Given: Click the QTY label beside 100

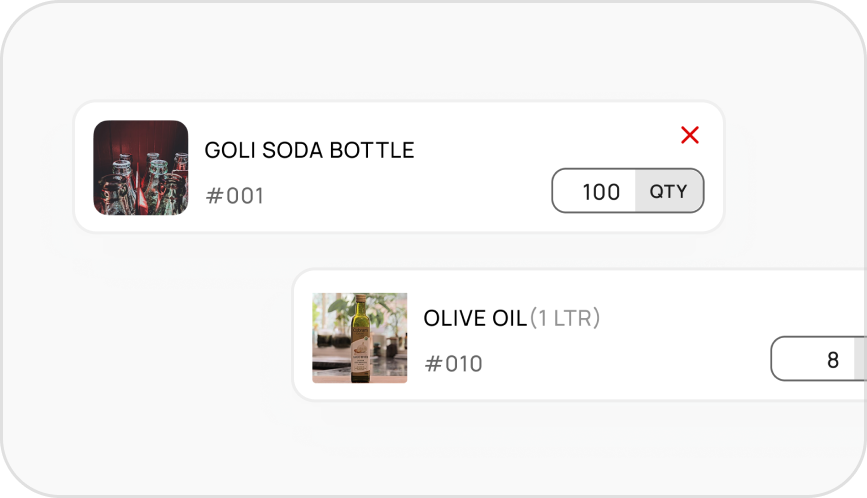Looking at the screenshot, I should point(669,191).
